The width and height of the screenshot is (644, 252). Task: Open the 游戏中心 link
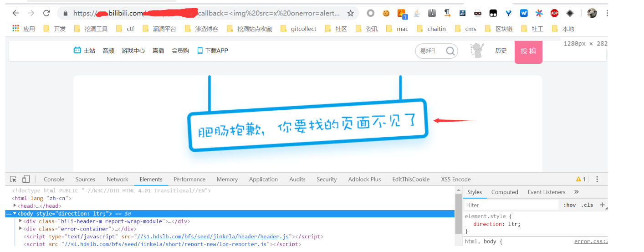133,51
